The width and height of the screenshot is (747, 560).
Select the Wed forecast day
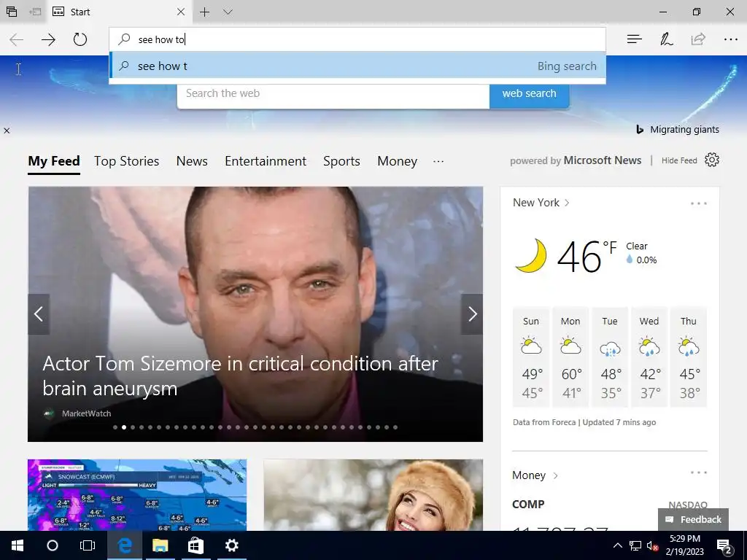pyautogui.click(x=649, y=357)
